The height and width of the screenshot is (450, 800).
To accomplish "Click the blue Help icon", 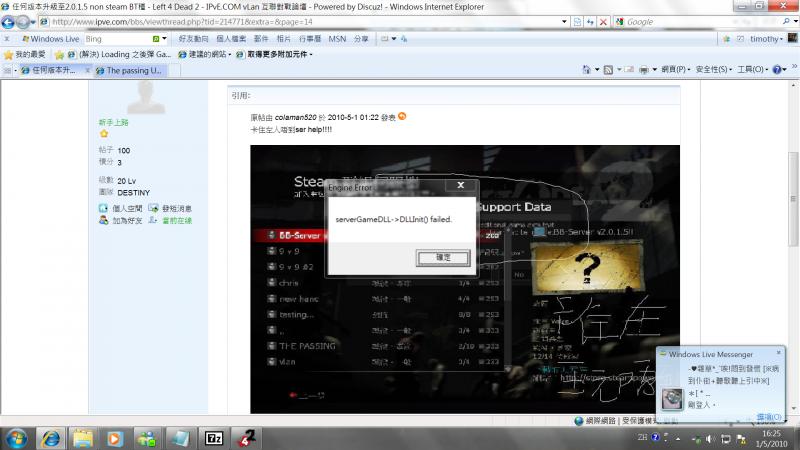I will 777,69.
